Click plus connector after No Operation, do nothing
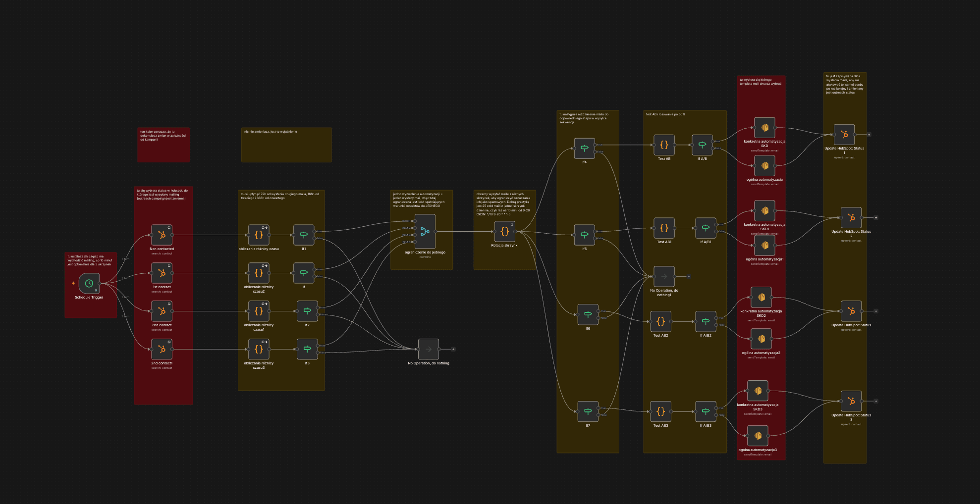The height and width of the screenshot is (504, 980). pos(453,350)
